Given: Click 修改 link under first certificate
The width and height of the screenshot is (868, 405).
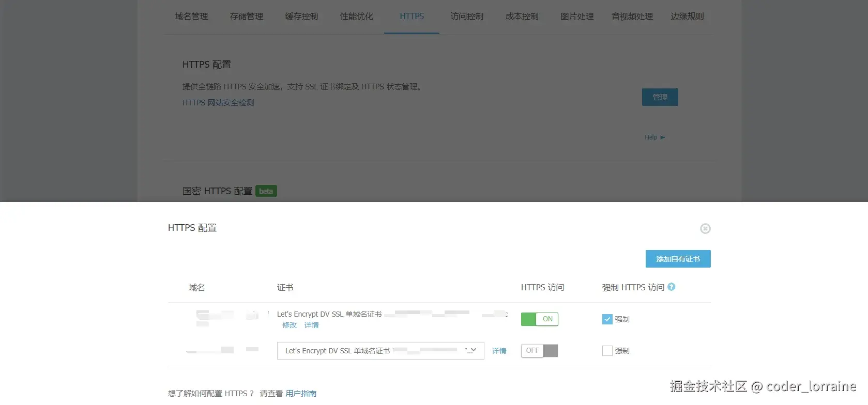Looking at the screenshot, I should point(290,325).
